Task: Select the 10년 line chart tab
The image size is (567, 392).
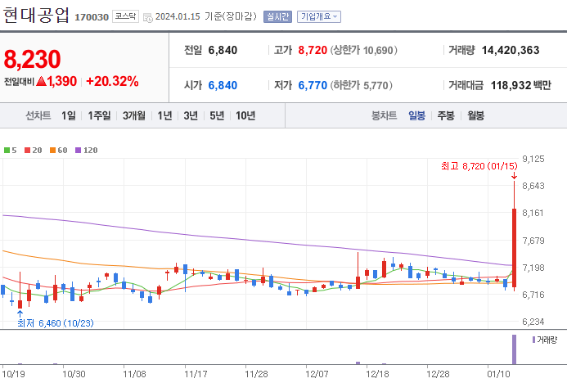Action: point(245,115)
